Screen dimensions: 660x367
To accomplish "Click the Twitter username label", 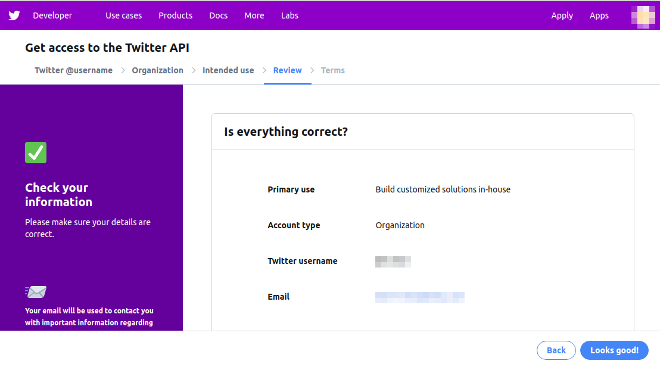I will (x=302, y=261).
